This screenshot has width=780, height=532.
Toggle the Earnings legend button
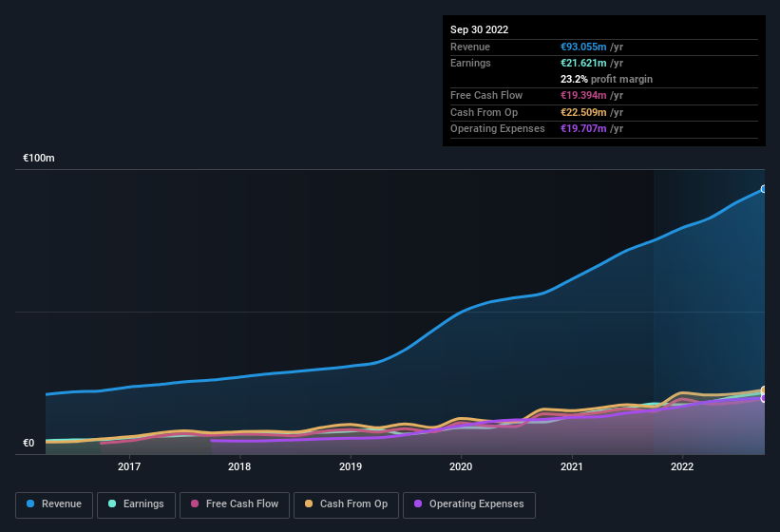(136, 504)
